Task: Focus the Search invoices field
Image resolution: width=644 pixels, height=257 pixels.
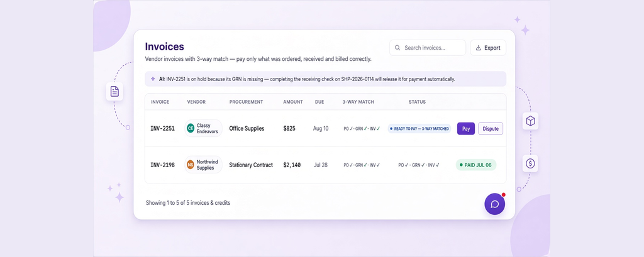Action: pyautogui.click(x=427, y=48)
